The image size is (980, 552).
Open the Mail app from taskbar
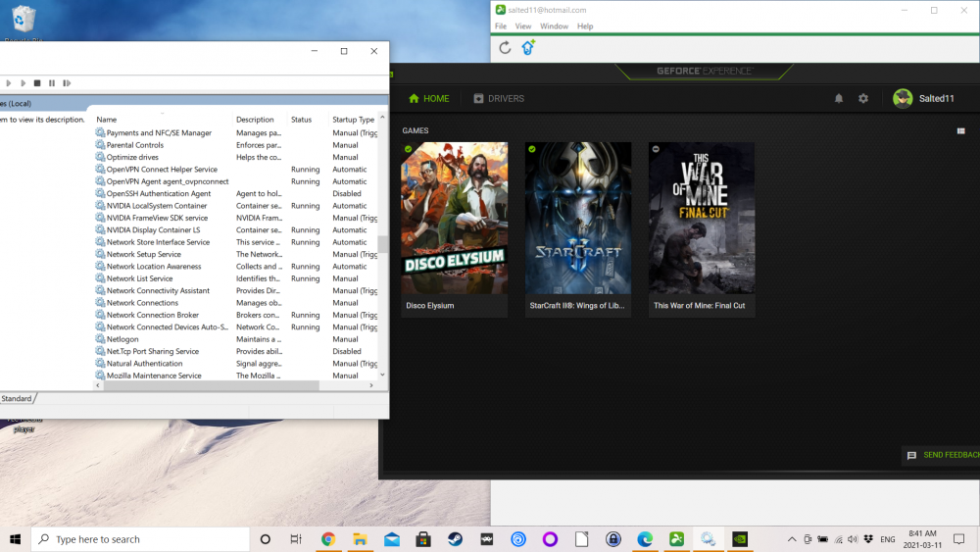(392, 539)
